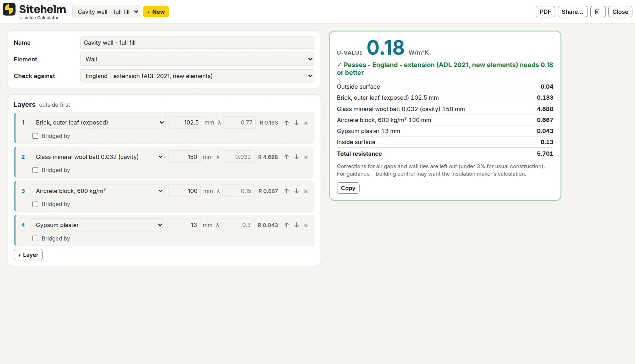
Task: Open the Check against dropdown
Action: coord(197,76)
